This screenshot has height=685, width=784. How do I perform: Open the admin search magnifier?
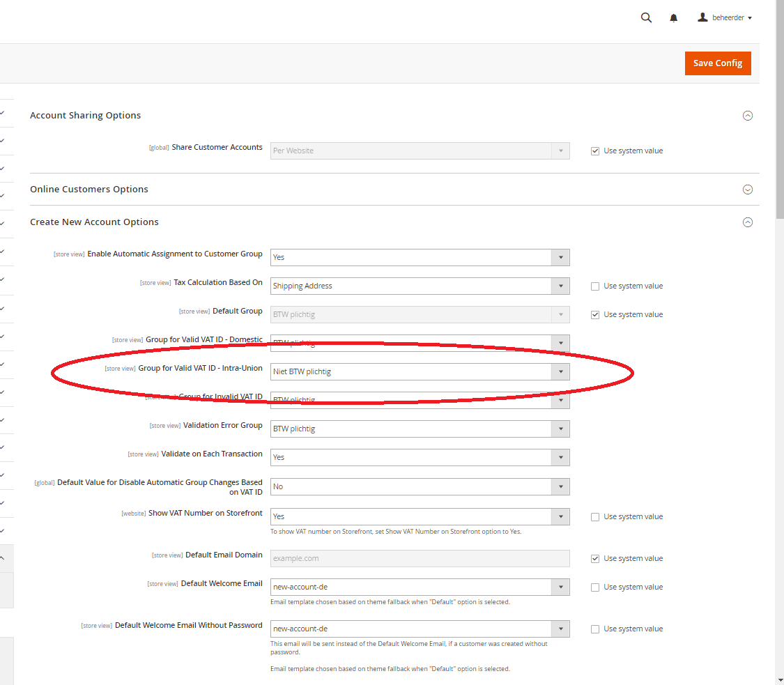point(646,17)
